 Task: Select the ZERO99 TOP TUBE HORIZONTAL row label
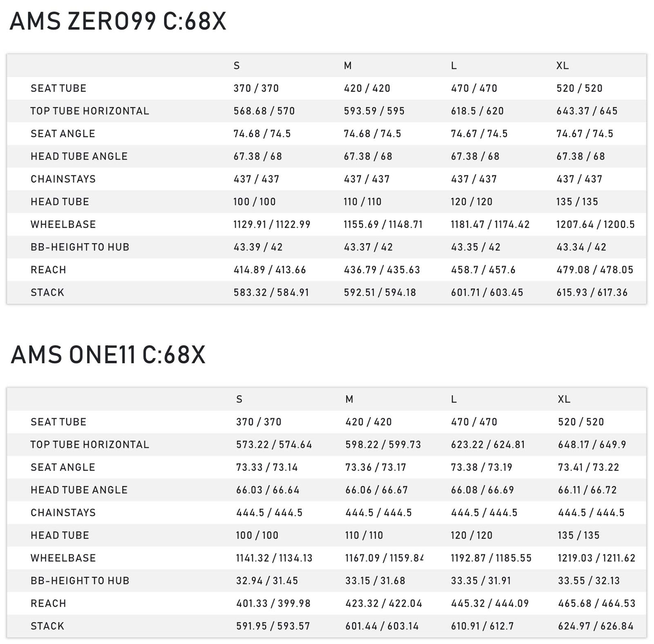(90, 111)
